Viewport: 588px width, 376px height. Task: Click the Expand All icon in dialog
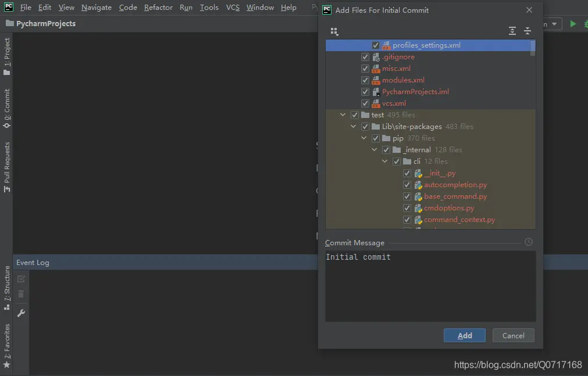[x=512, y=31]
